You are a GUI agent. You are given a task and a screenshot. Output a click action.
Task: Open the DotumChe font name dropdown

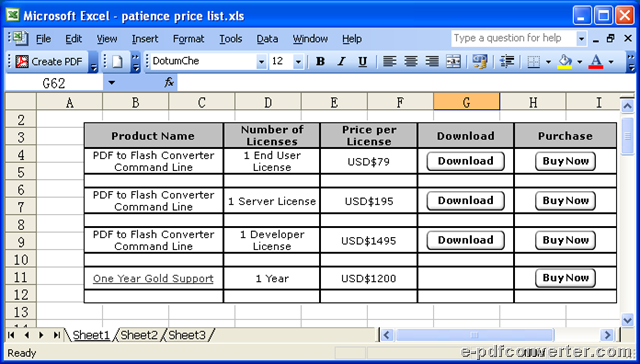point(261,62)
